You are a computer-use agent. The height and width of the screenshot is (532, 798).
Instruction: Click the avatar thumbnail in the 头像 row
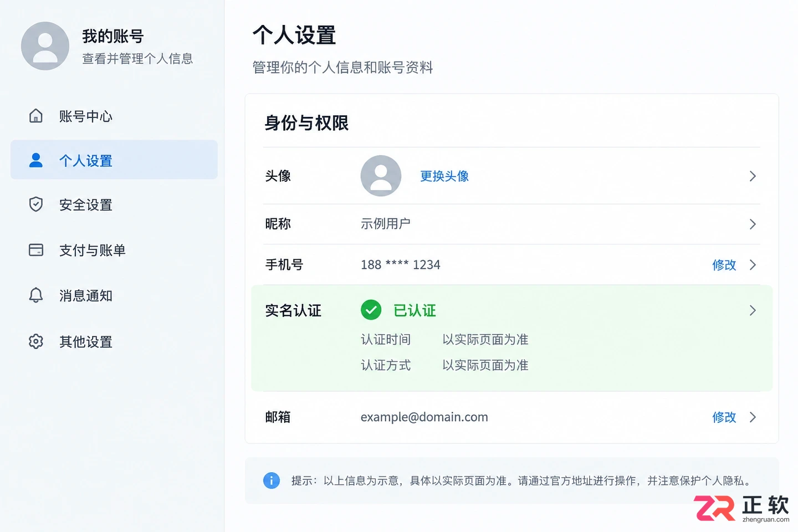[x=381, y=176]
